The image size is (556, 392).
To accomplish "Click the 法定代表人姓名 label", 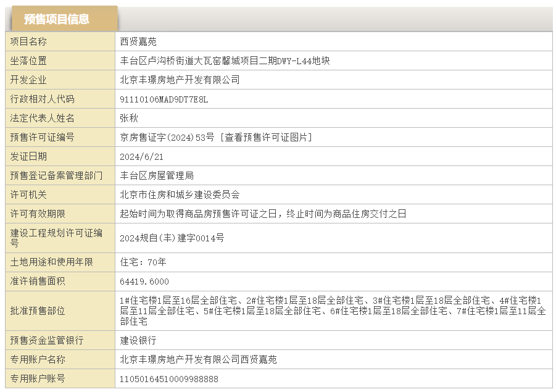I will (x=42, y=118).
